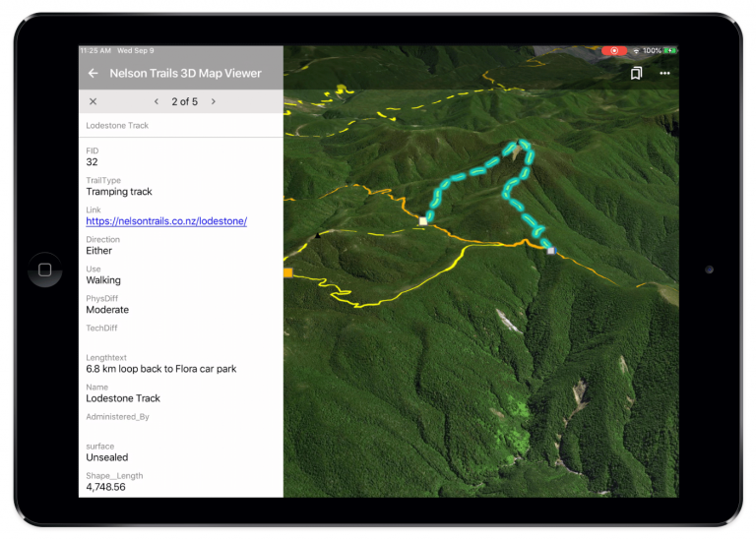
Task: Show next feature with right chevron
Action: pyautogui.click(x=214, y=101)
